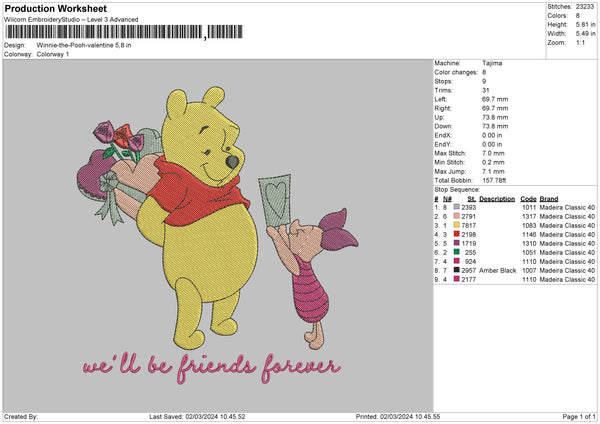Click the 'Stops:' label
The image size is (600, 424).
[443, 82]
